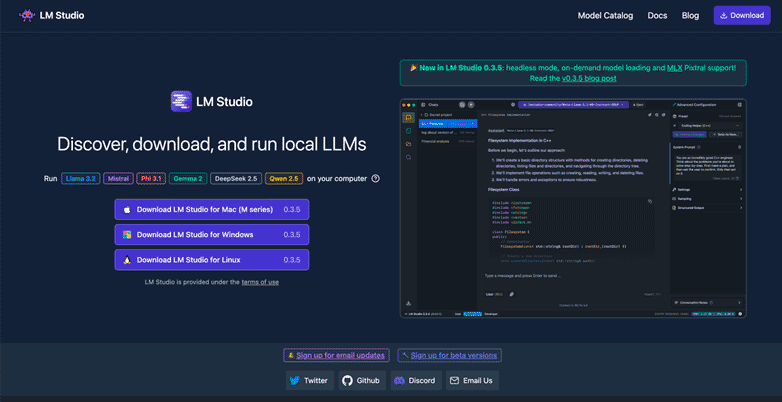This screenshot has width=782, height=402.
Task: Select the Phi 3.1 model chip
Action: (x=151, y=179)
